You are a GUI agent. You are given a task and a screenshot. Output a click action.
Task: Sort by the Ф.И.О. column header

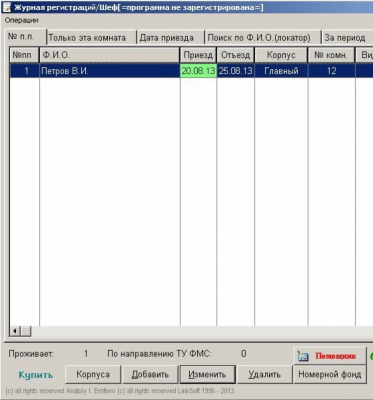[x=110, y=55]
